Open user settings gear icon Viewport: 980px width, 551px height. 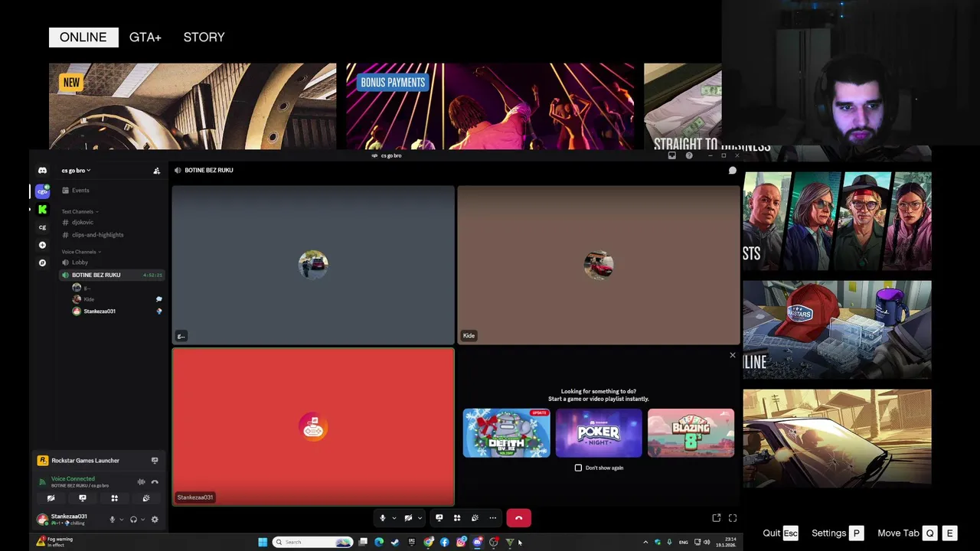click(155, 520)
